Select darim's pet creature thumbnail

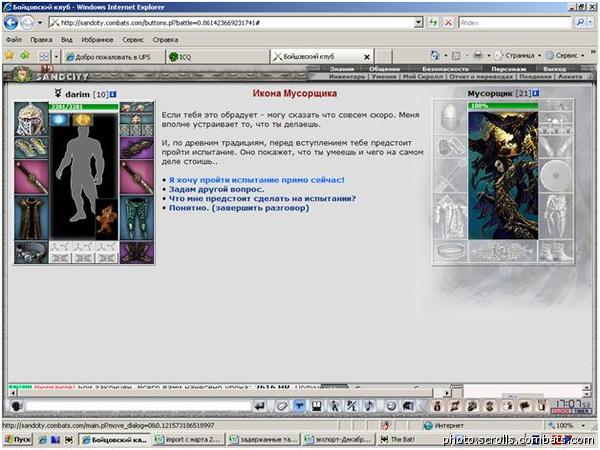coord(107,220)
